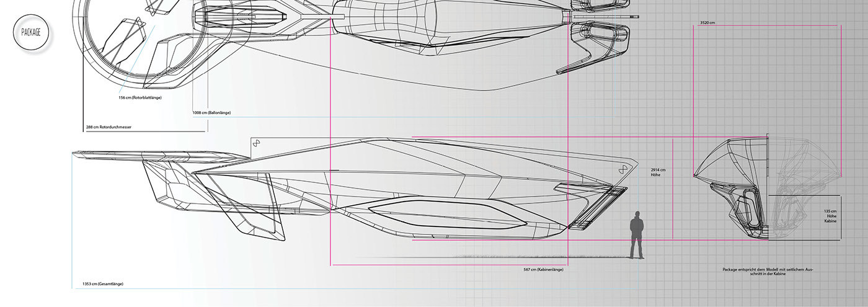Viewport: 868px width, 307px height.
Task: Click the Package entspricht dem Modell note
Action: 768,272
